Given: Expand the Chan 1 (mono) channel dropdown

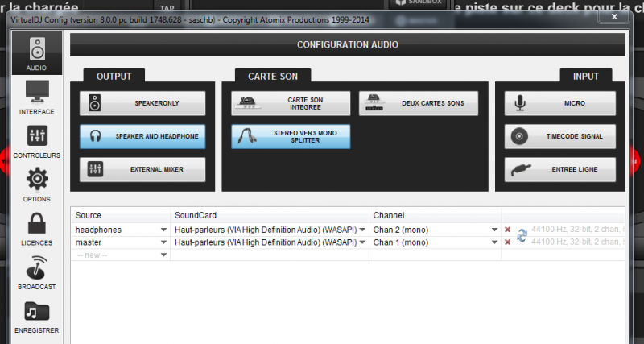Looking at the screenshot, I should pos(494,242).
